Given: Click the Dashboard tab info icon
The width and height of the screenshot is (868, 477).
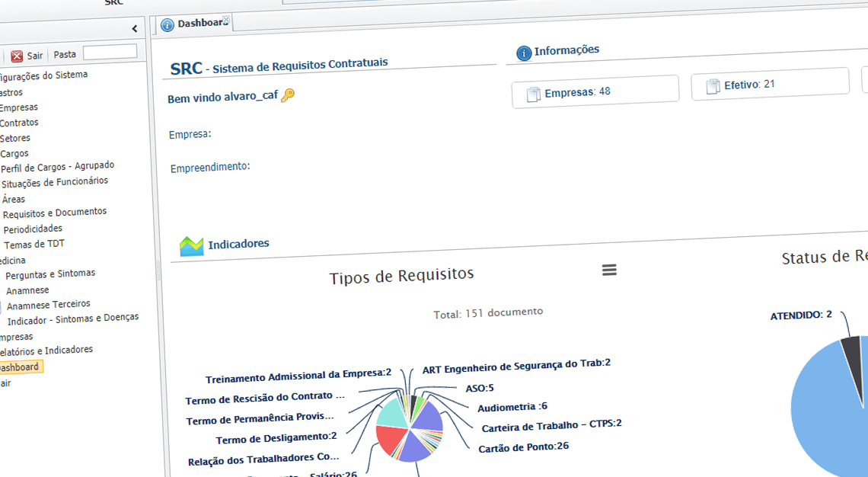Looking at the screenshot, I should [167, 24].
